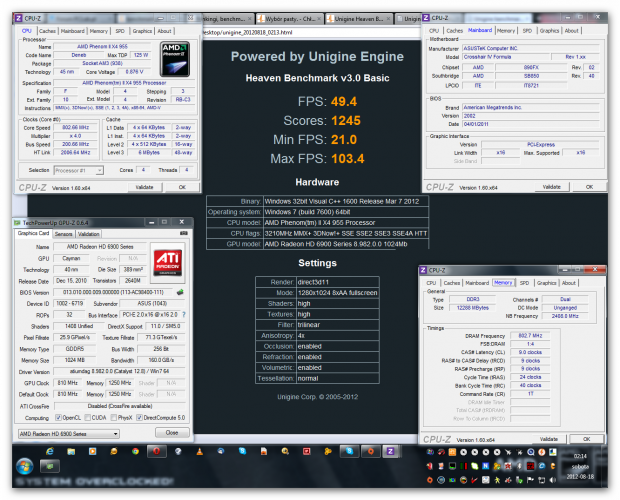Click Validate in the Mainboard CPU-Z window
Screen dimensions: 620x500
[x=541, y=186]
